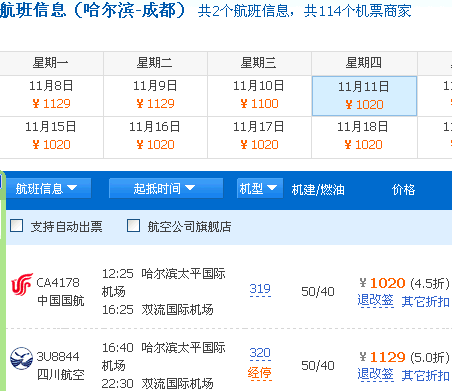View 退改签 rules for CA4178

click(x=375, y=301)
